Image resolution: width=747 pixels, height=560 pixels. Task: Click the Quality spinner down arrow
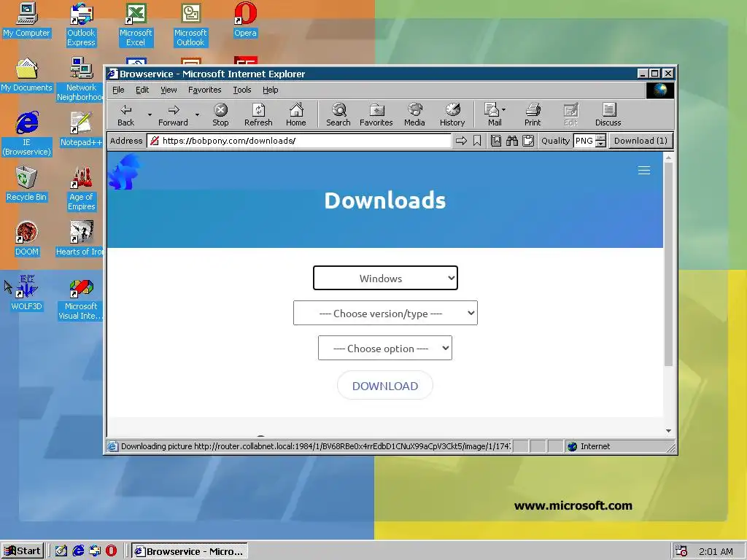click(601, 144)
